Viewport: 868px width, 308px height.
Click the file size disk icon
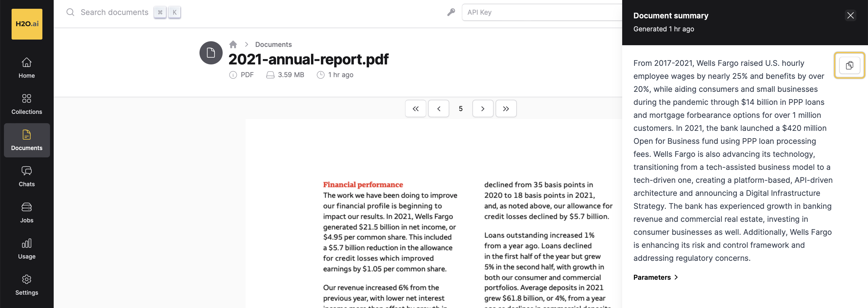(270, 75)
